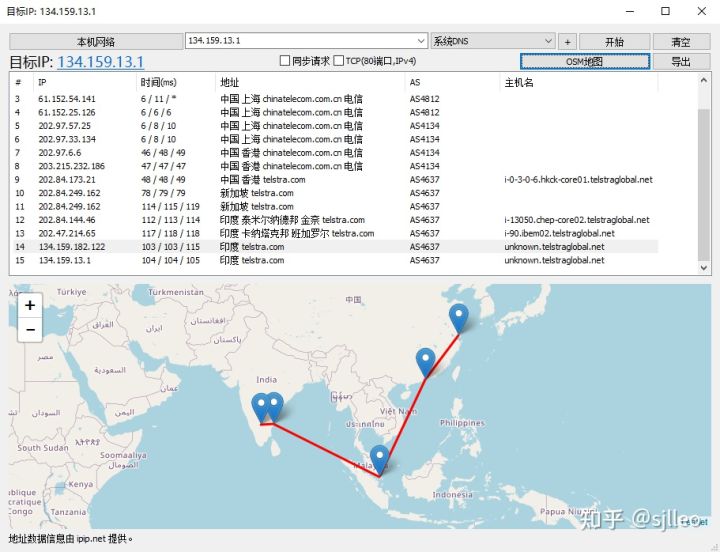The height and width of the screenshot is (552, 720).
Task: Click the small plus button beside DNS dropdown
Action: (x=567, y=42)
